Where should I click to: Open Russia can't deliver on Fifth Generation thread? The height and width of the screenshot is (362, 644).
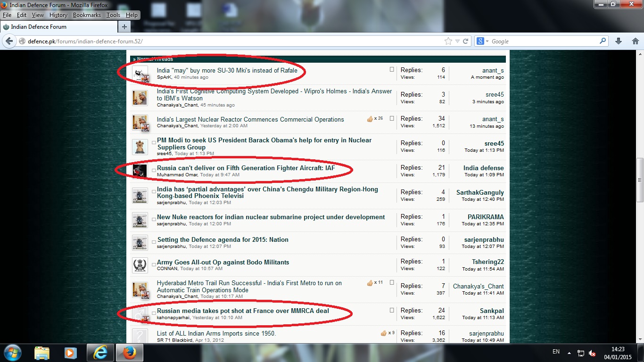tap(246, 168)
